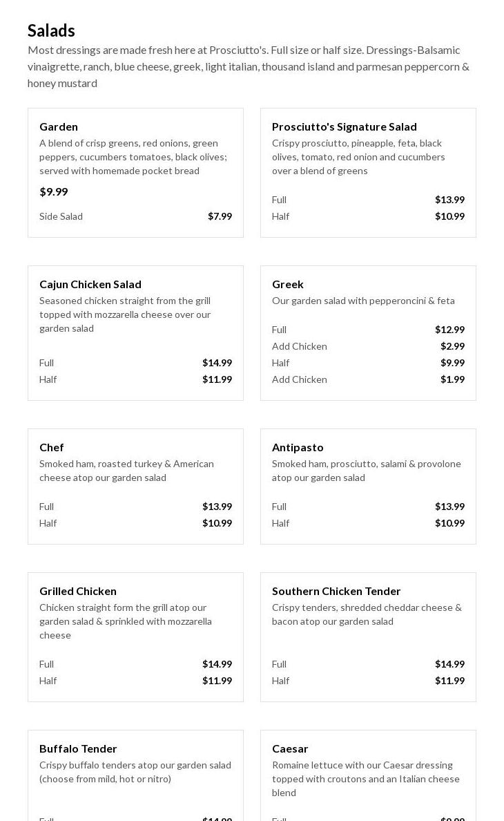Choose the $7.99 Side Salad option
This screenshot has width=504, height=821.
pyautogui.click(x=135, y=216)
